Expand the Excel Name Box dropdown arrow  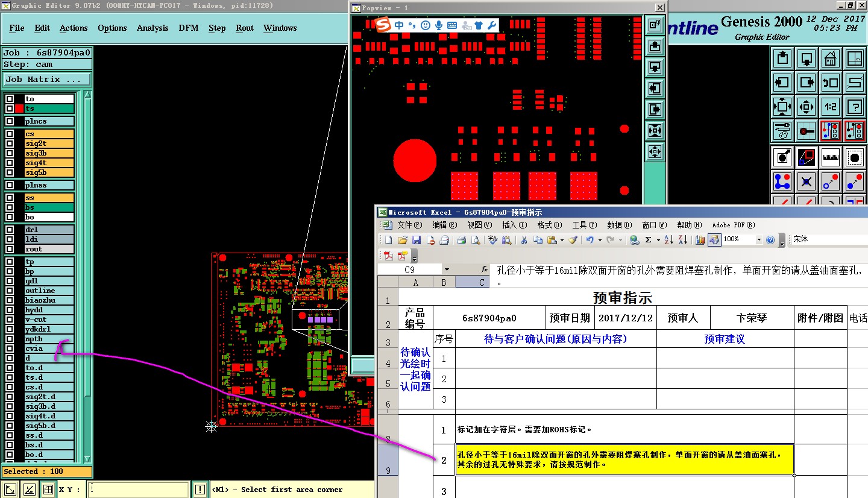447,270
